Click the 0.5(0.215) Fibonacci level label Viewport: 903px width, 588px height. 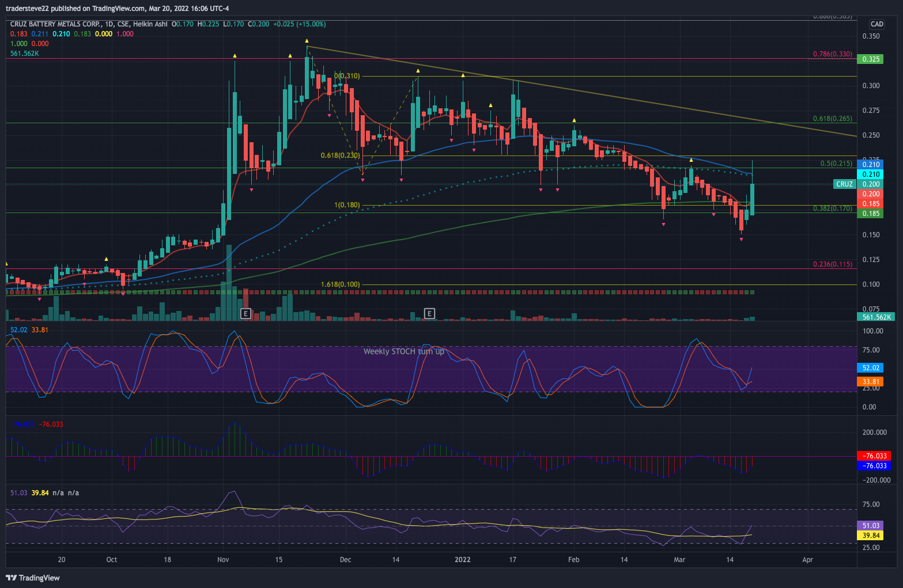[x=836, y=164]
